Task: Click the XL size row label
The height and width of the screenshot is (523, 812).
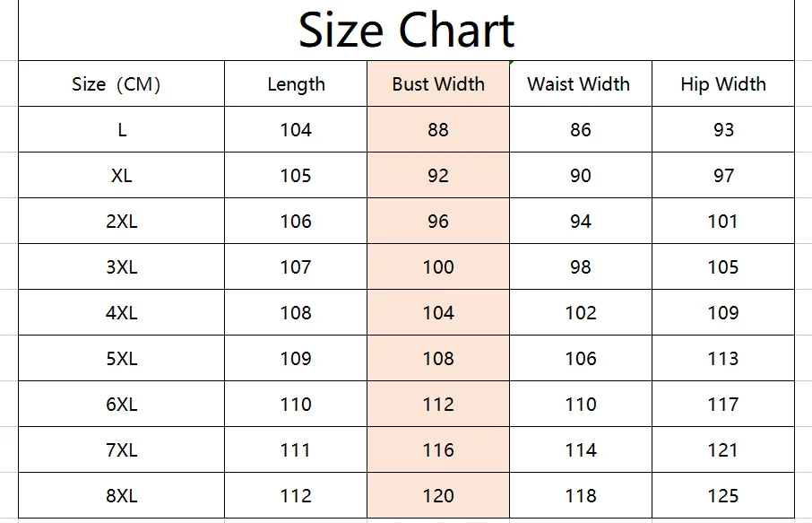Action: coord(121,176)
